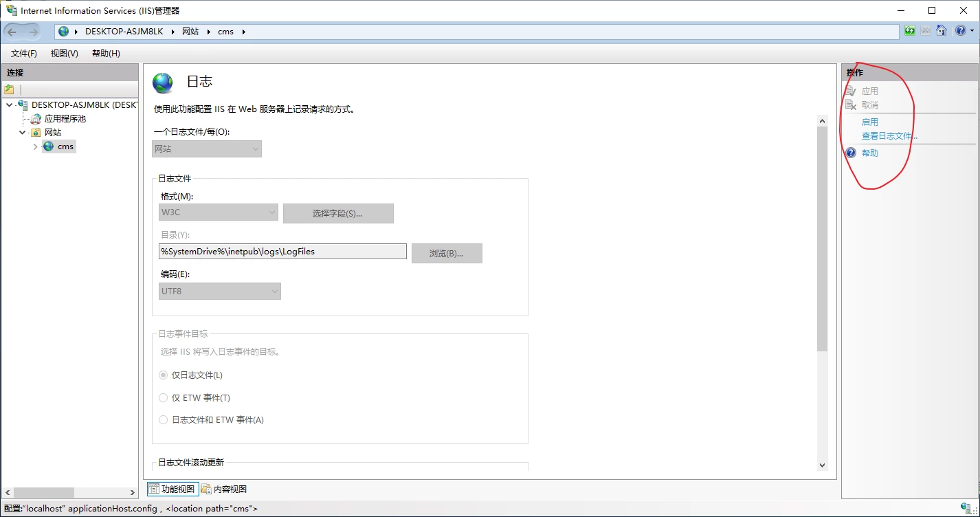Viewport: 980px width, 517px height.
Task: Select the DESKTOP-ASJM8LK server node
Action: coord(85,105)
